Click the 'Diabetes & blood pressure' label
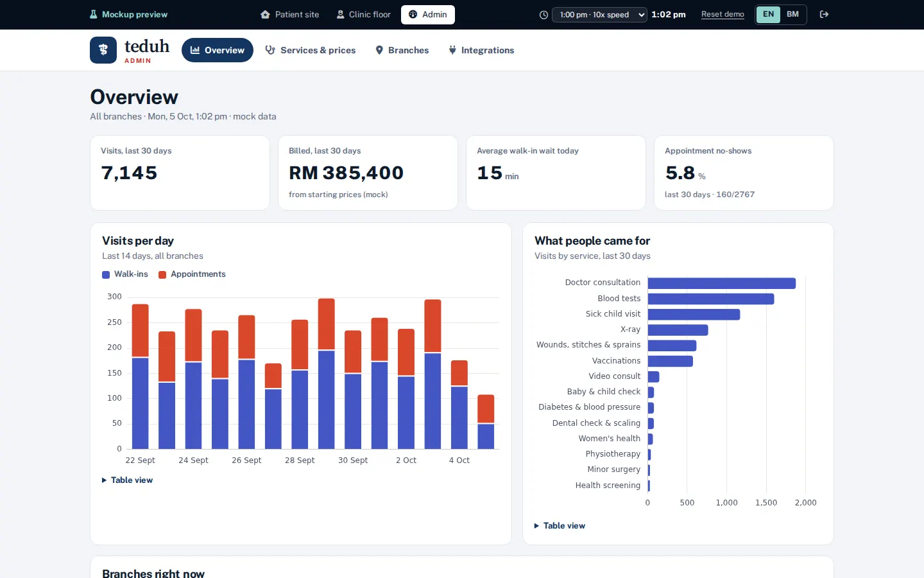This screenshot has width=924, height=578. click(589, 407)
